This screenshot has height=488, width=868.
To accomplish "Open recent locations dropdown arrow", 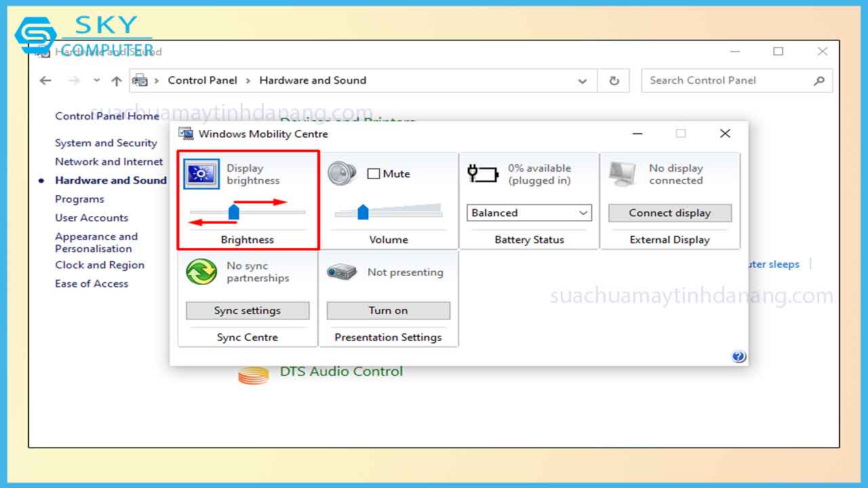I will (96, 81).
